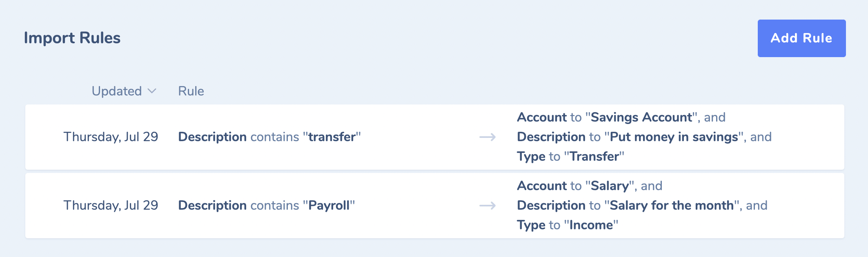Image resolution: width=868 pixels, height=257 pixels.
Task: Click the Type to "Transfer" action
Action: point(570,156)
